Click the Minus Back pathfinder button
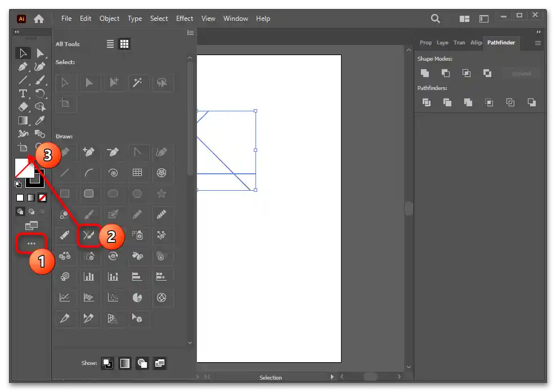The image size is (556, 392). (x=532, y=103)
